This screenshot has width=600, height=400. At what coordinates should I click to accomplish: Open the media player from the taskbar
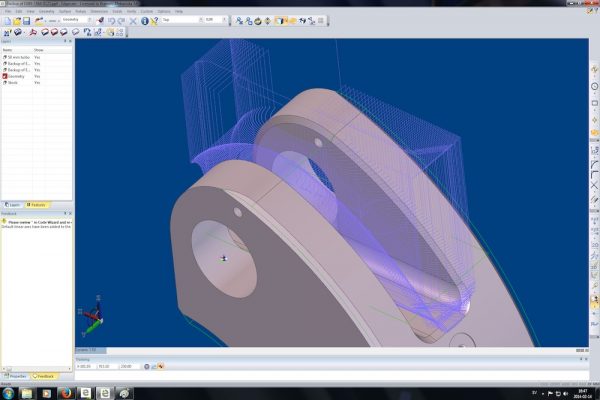point(46,393)
